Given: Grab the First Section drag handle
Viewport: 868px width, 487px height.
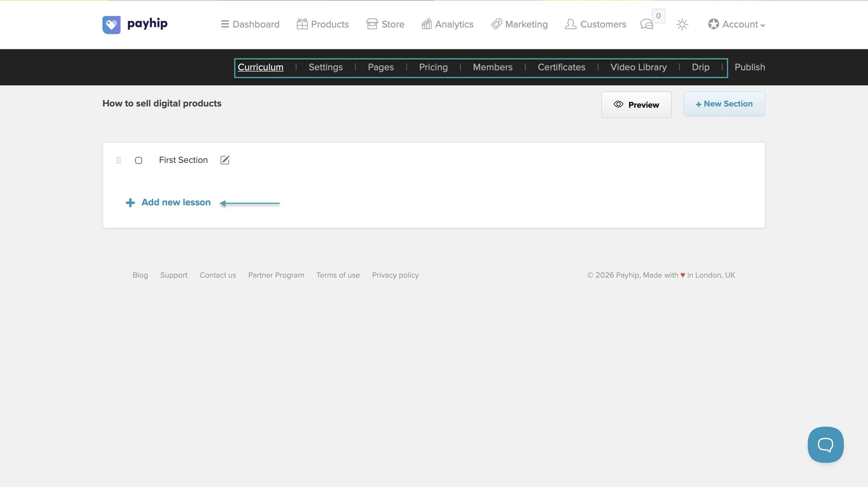Looking at the screenshot, I should (x=119, y=160).
